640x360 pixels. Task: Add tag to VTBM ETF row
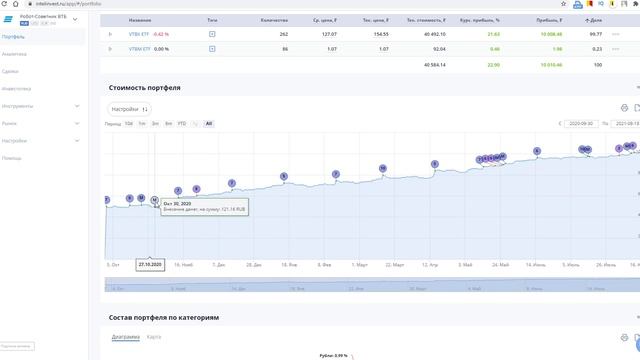tap(212, 49)
